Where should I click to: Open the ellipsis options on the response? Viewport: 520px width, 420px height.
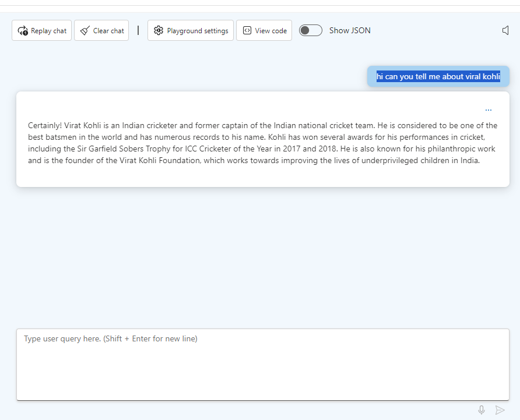tap(488, 110)
